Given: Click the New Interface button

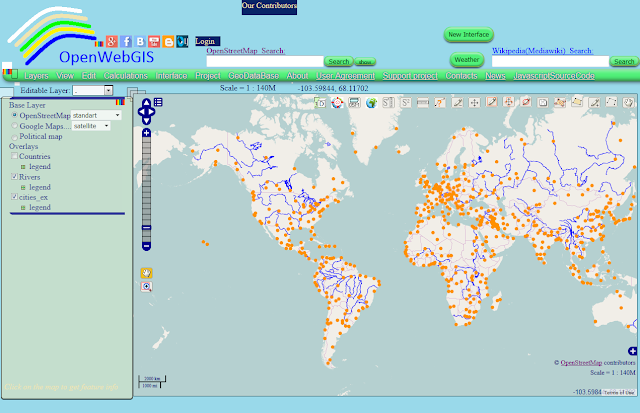Looking at the screenshot, I should (469, 35).
